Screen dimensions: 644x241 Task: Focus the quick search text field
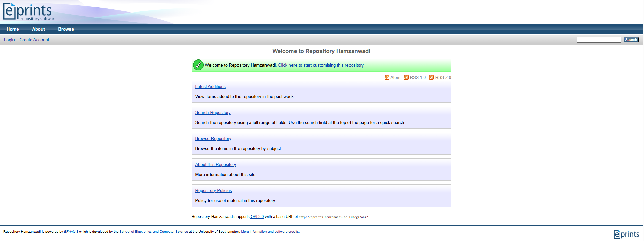click(598, 40)
